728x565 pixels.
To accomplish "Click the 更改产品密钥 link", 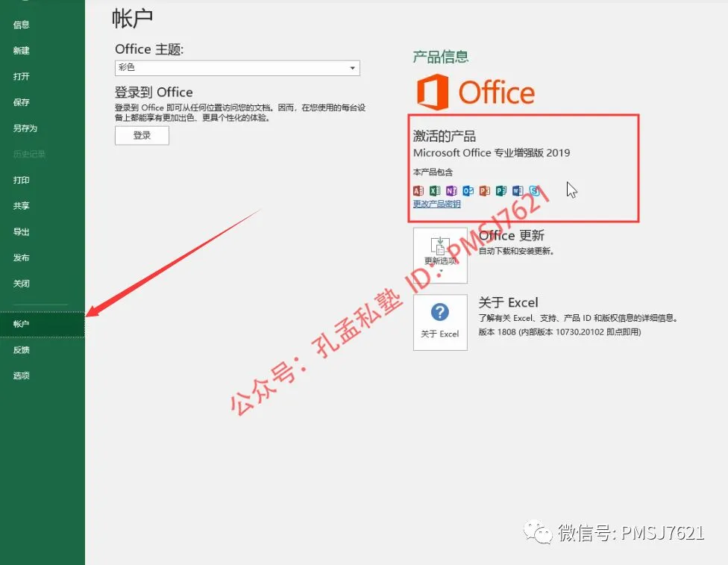I will (x=437, y=204).
